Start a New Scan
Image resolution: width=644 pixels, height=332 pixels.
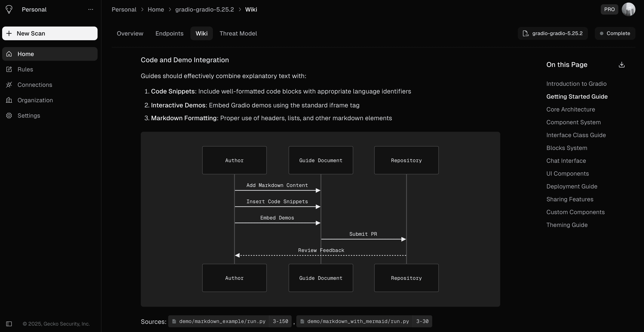[49, 33]
